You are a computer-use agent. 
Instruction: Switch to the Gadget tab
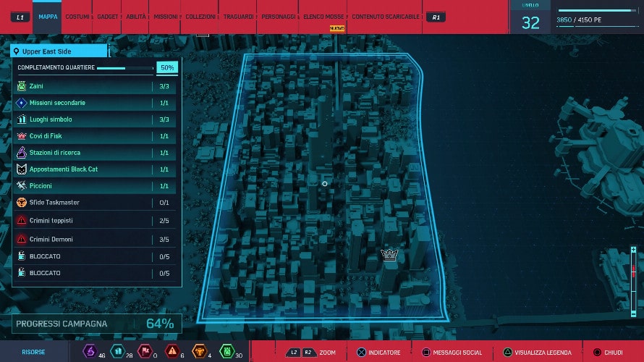tap(108, 17)
